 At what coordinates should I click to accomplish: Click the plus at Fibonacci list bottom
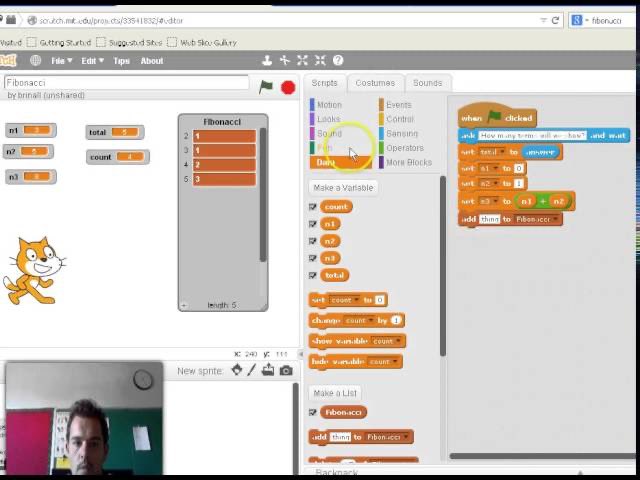pos(184,305)
